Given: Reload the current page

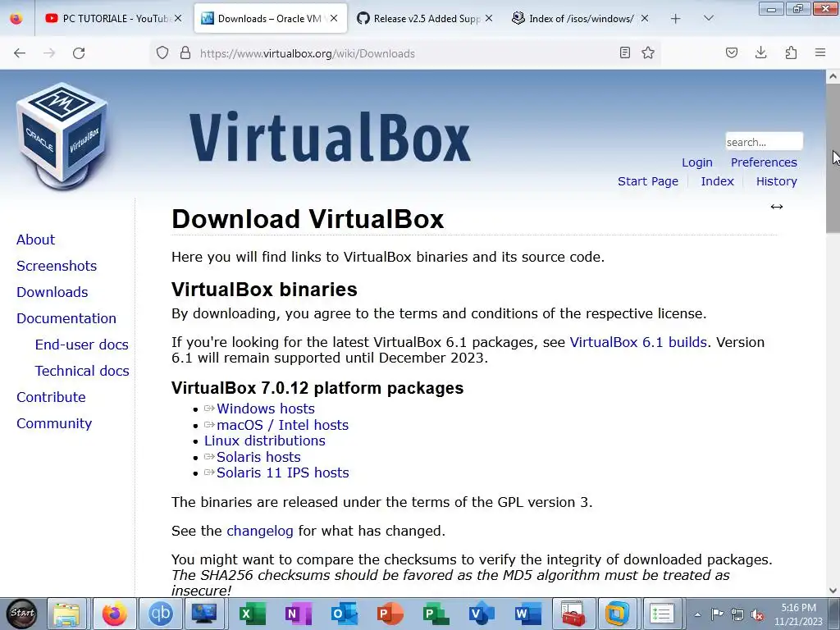Looking at the screenshot, I should [79, 53].
